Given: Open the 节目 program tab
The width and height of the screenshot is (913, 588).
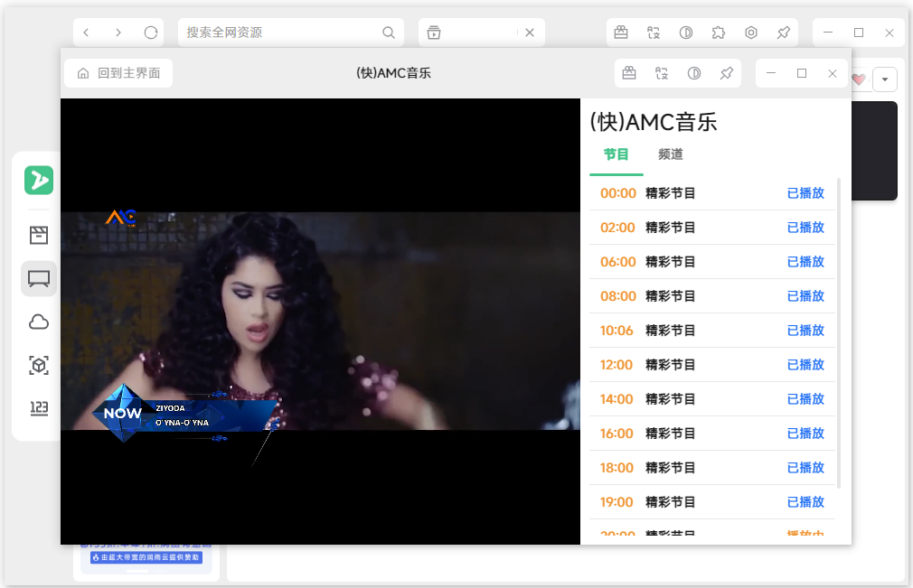Looking at the screenshot, I should coord(616,154).
